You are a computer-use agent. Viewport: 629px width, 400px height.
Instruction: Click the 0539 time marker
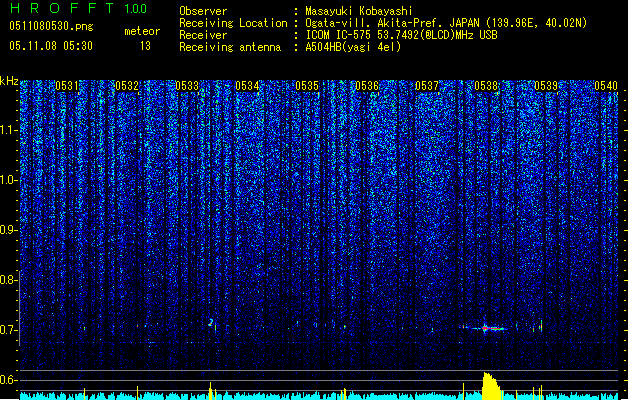(x=546, y=86)
